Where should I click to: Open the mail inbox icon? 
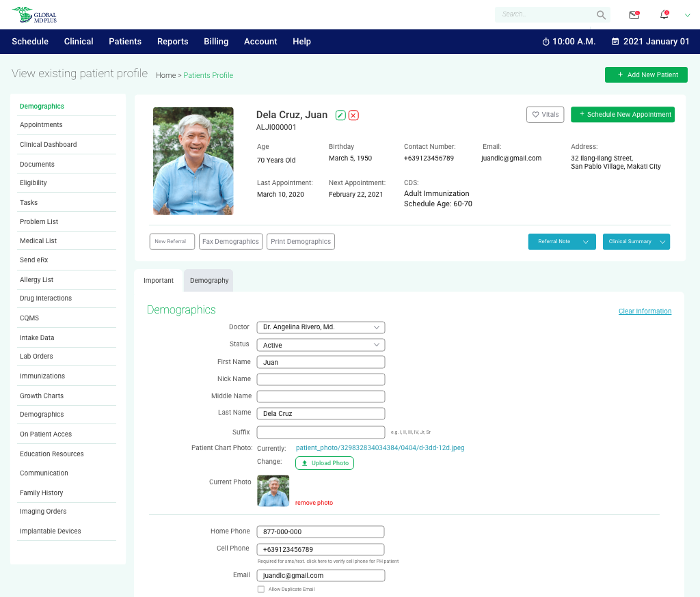click(634, 15)
